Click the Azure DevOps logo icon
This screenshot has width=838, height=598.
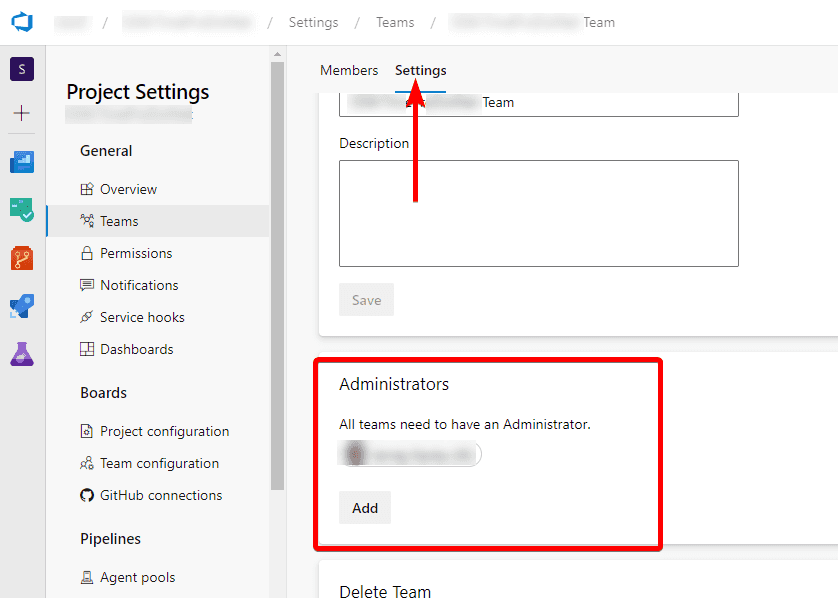(22, 21)
